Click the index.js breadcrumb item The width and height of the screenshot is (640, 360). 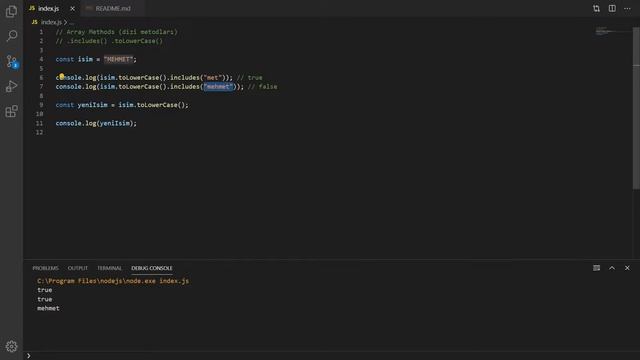click(x=51, y=22)
